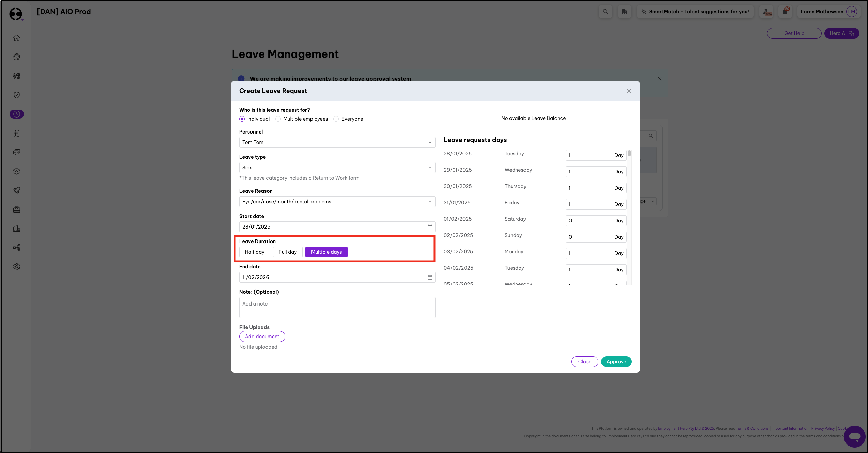868x453 pixels.
Task: Open the notifications bell icon
Action: 785,11
